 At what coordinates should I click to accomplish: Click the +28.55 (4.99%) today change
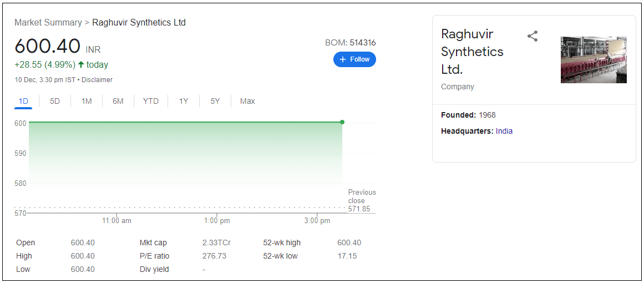coord(61,64)
